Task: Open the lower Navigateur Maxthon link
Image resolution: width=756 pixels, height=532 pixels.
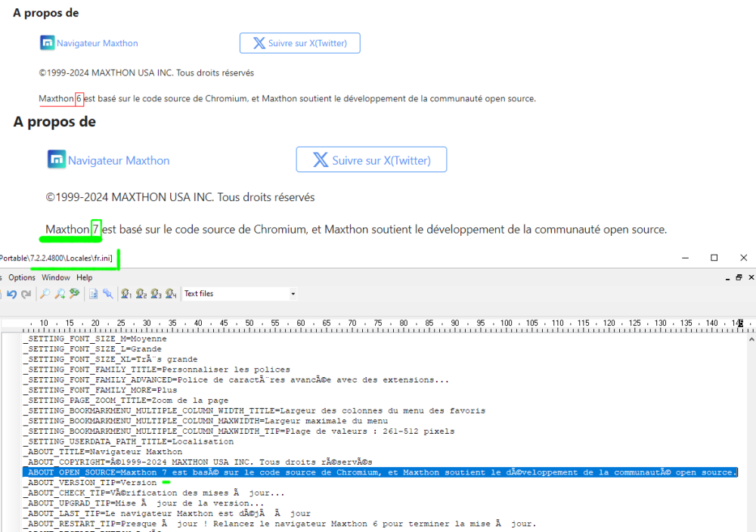Action: point(118,160)
